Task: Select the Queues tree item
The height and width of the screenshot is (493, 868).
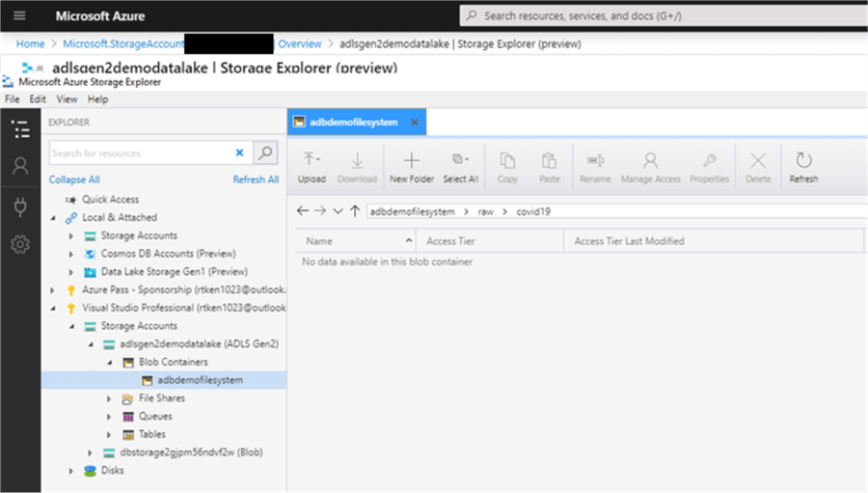Action: (x=155, y=417)
